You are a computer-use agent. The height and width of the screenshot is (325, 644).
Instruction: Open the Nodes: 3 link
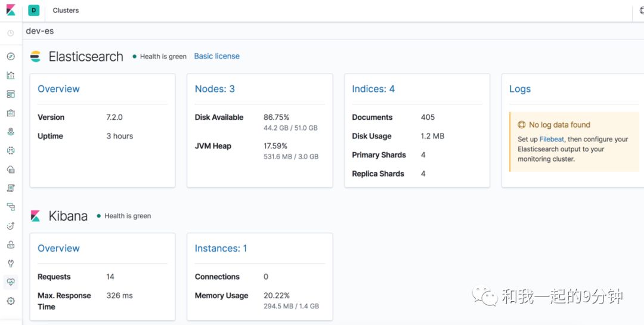click(215, 89)
